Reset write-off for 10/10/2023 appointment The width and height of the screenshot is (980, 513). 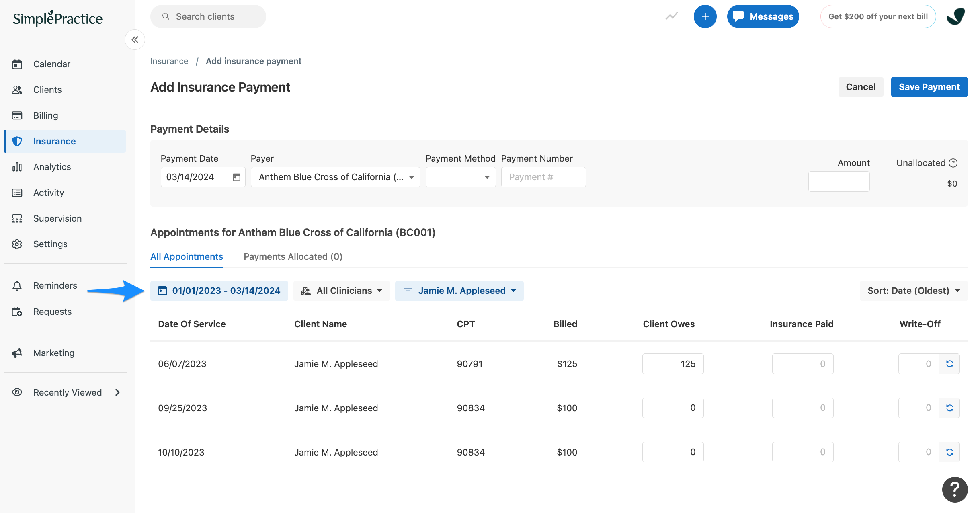[949, 452]
